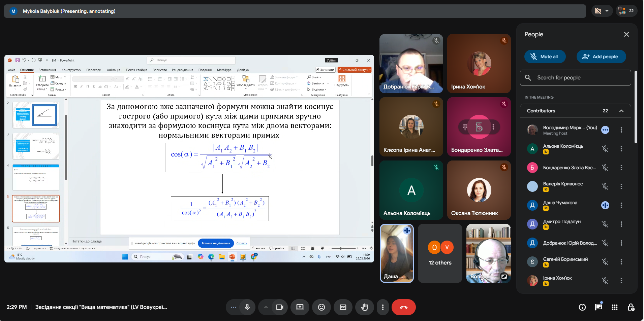Click the Add people button

pyautogui.click(x=601, y=57)
